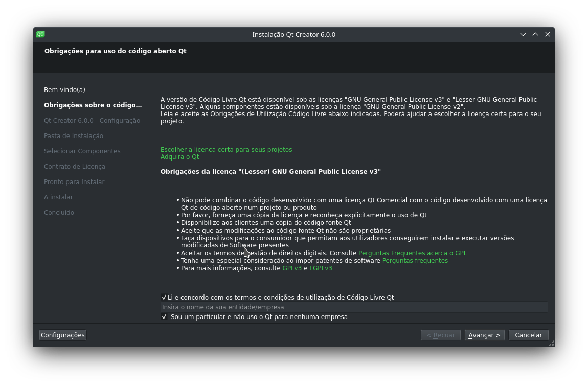Maximize the Qt Creator installer window
The width and height of the screenshot is (588, 386).
535,34
